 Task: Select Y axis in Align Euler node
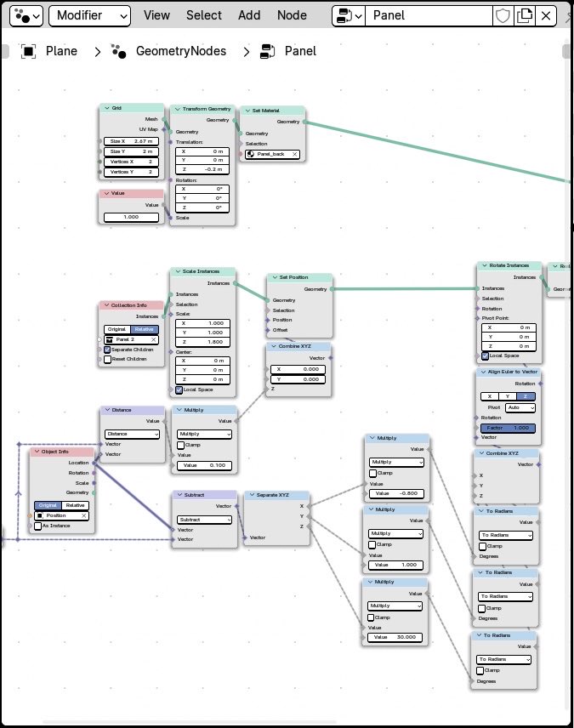click(508, 396)
